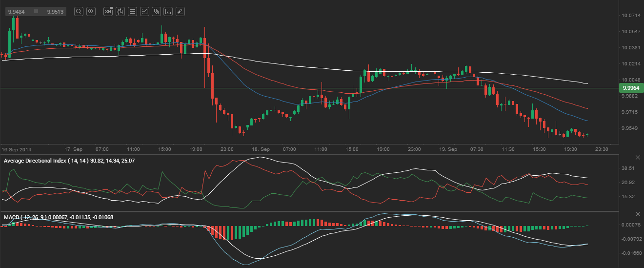Image resolution: width=644 pixels, height=268 pixels.
Task: Click the expand chart fullscreen icon
Action: pyautogui.click(x=144, y=11)
